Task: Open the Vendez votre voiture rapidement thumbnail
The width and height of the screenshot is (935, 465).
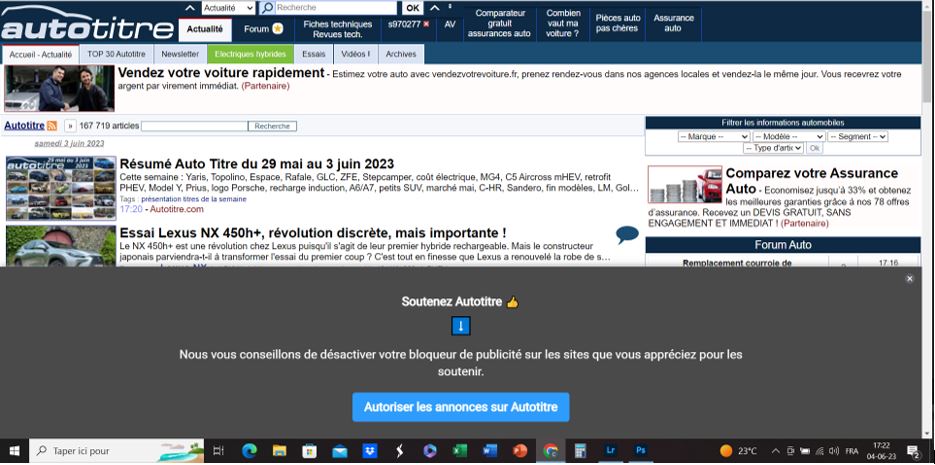Action: coord(59,88)
